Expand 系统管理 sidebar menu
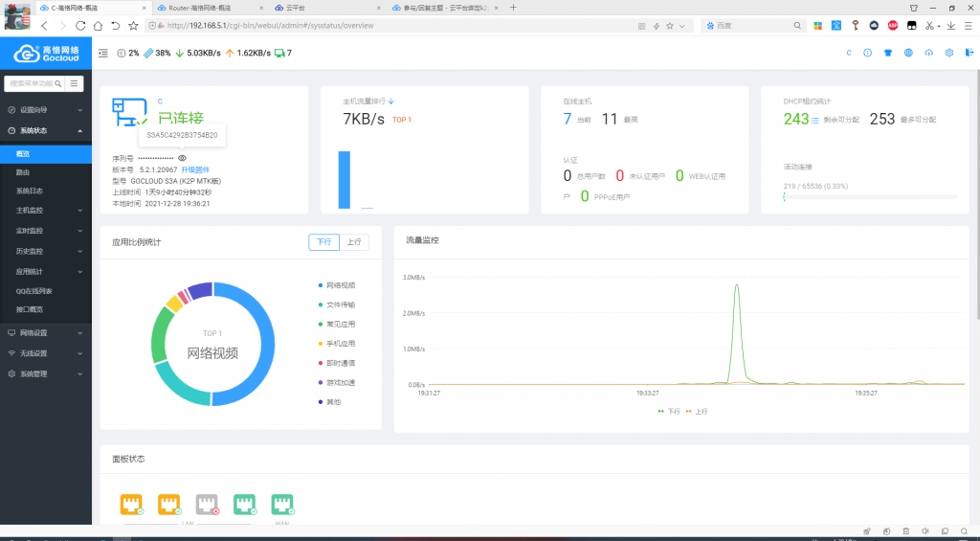Screen dimensions: 980x541 pos(46,374)
